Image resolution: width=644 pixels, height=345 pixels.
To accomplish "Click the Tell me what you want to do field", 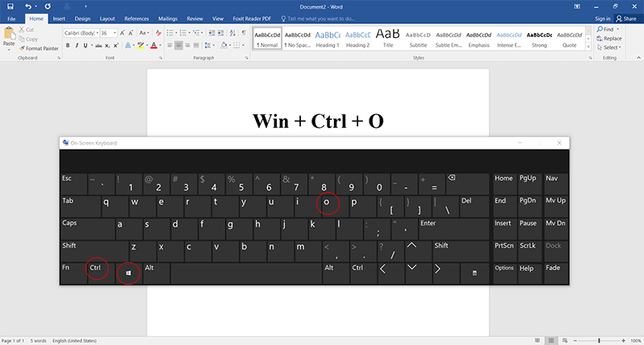I will 318,18.
